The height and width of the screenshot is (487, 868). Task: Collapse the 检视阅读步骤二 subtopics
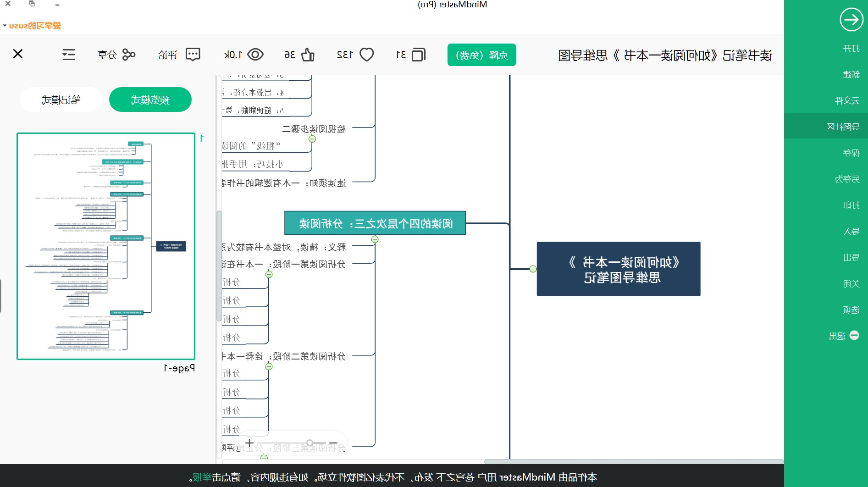point(312,139)
